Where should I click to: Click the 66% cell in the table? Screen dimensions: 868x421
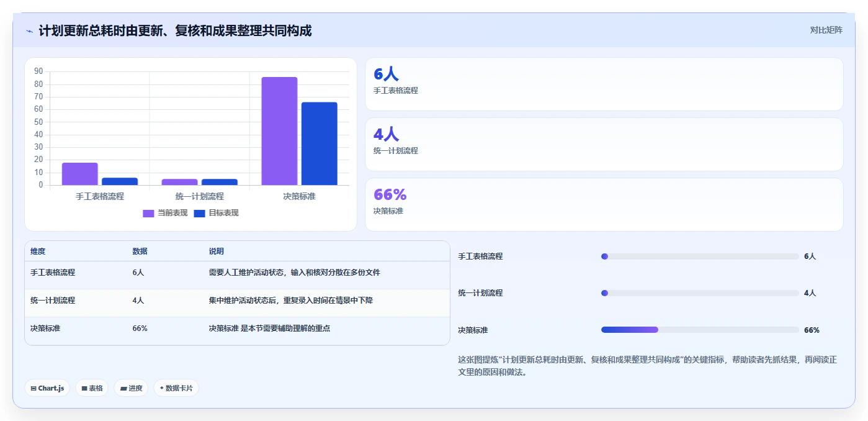click(x=140, y=328)
